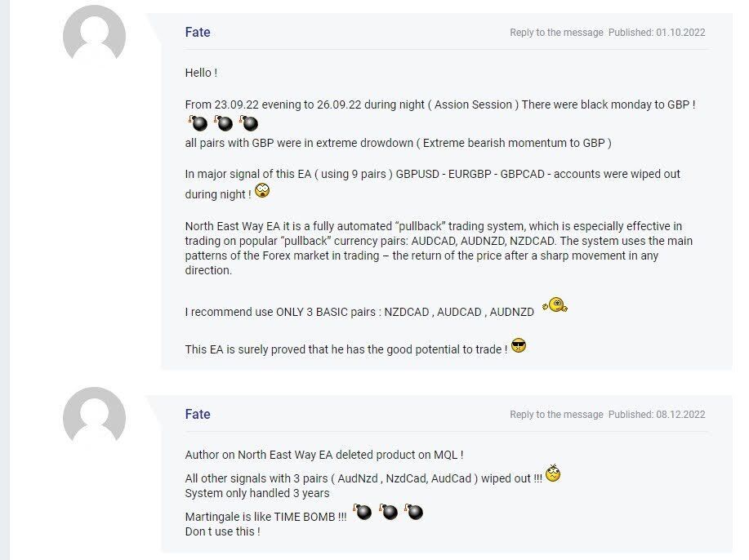Open Fate's profile from the second post
749x560 pixels.
198,415
